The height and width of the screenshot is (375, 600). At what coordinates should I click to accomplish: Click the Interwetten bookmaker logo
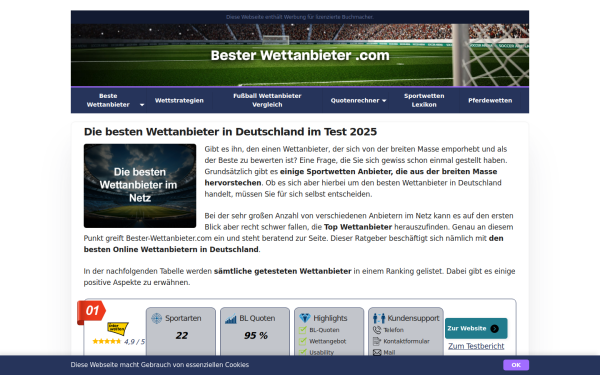[117, 329]
